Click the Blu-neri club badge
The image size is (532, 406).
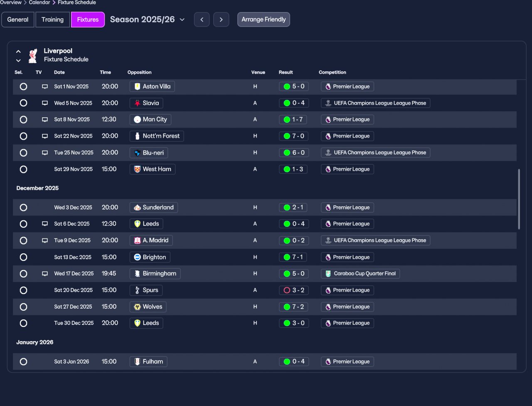click(x=137, y=153)
